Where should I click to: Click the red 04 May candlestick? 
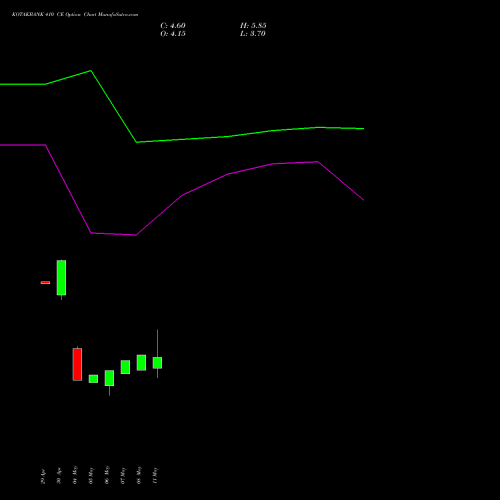point(77,364)
